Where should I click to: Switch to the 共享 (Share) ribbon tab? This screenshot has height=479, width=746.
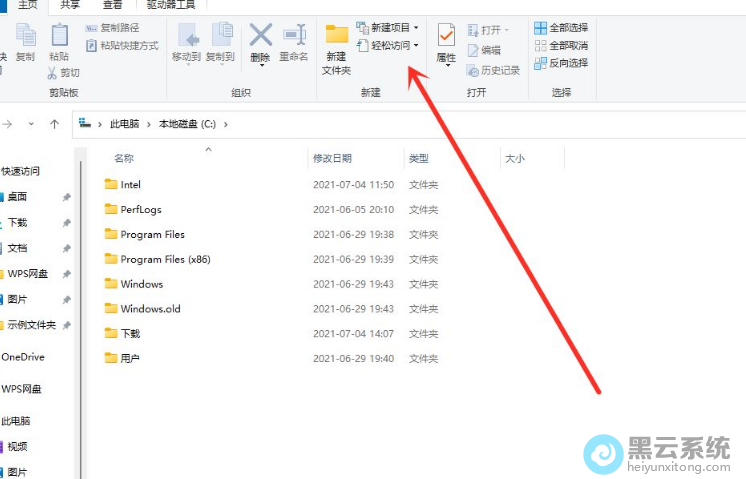70,5
